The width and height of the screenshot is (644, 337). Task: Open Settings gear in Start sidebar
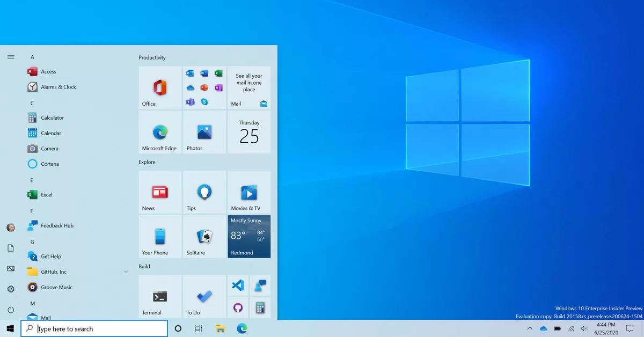pos(11,289)
